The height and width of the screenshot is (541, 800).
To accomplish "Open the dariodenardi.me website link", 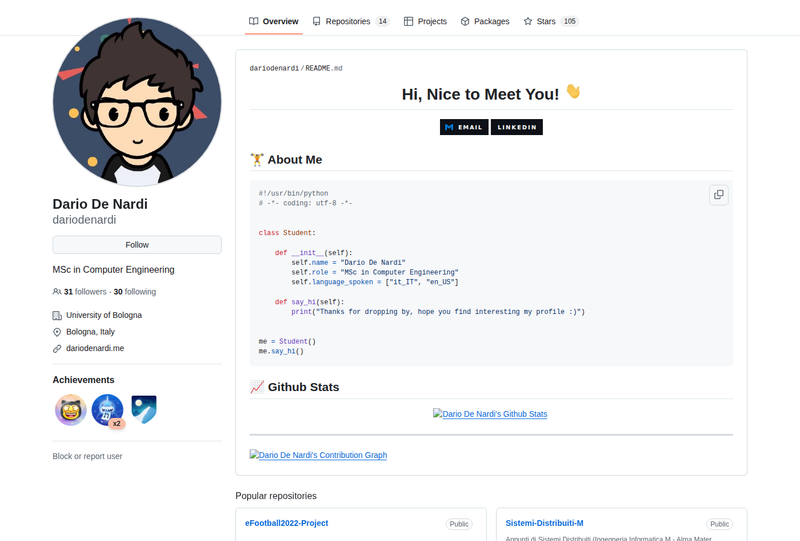I will click(x=95, y=348).
